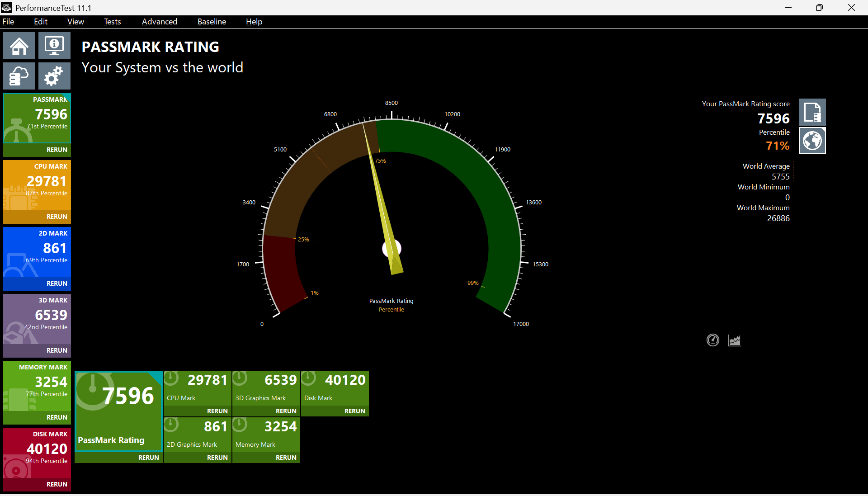Switch to the gauge dial view icon
This screenshot has width=868, height=496.
713,340
